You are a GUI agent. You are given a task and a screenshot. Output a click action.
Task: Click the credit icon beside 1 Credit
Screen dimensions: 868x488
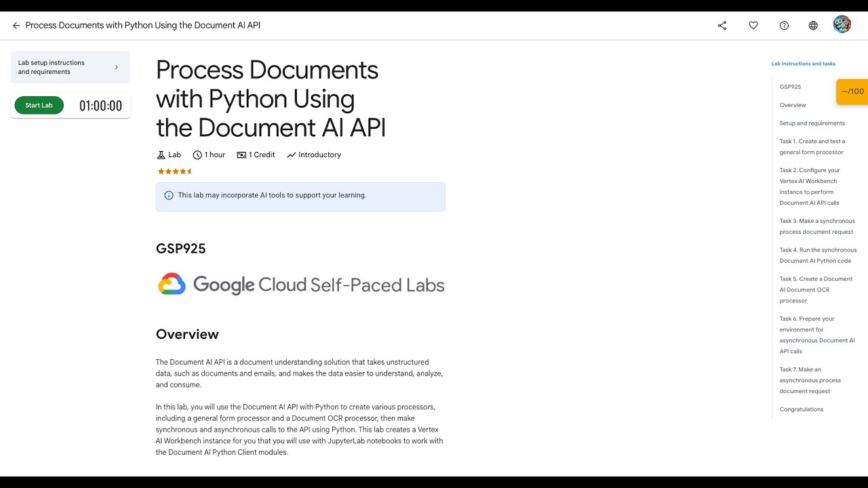coord(241,155)
